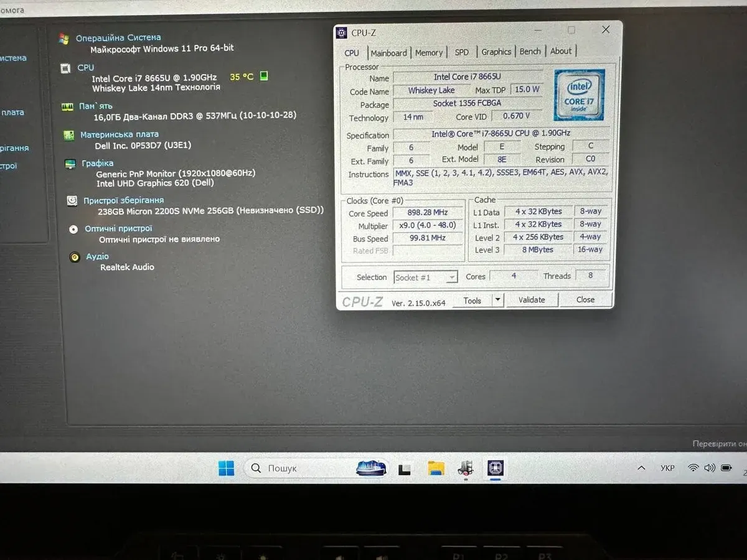
Task: Click the CPU-Z chip icon on taskbar
Action: tap(496, 468)
